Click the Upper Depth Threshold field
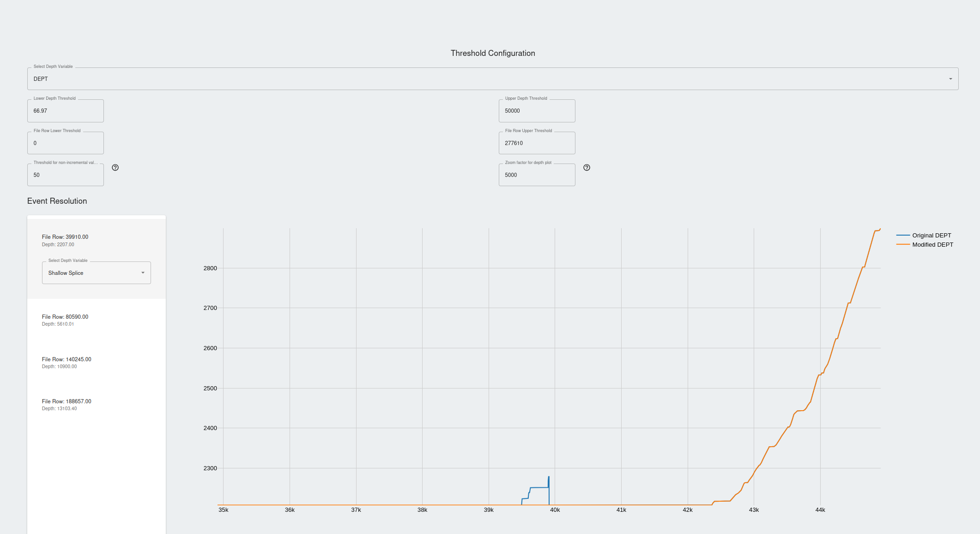This screenshot has width=980, height=534. click(x=537, y=111)
